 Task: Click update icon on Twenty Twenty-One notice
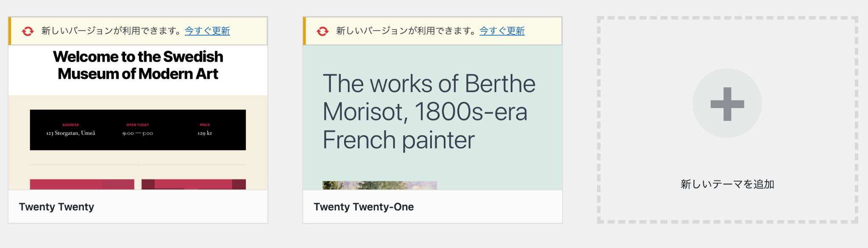click(x=323, y=31)
